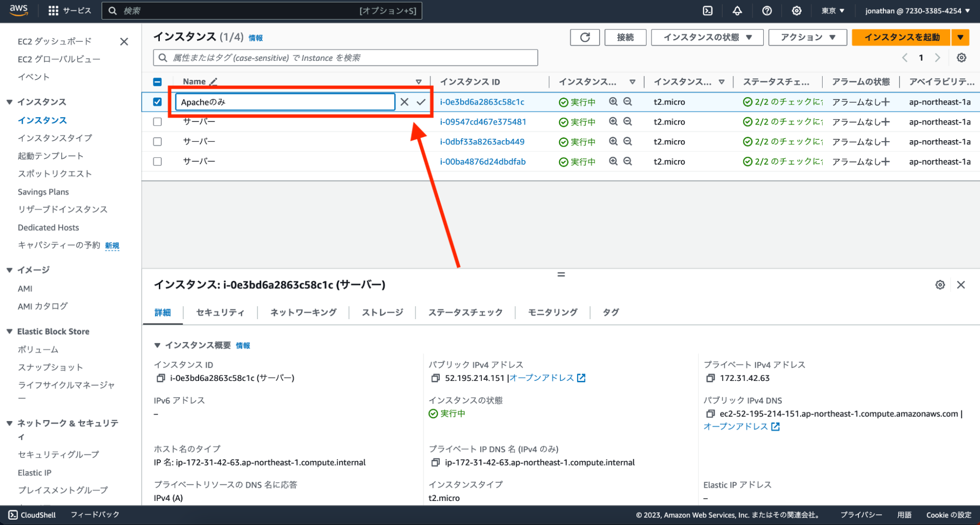The height and width of the screenshot is (525, 980).
Task: Open the top bar settings gear
Action: click(x=797, y=11)
